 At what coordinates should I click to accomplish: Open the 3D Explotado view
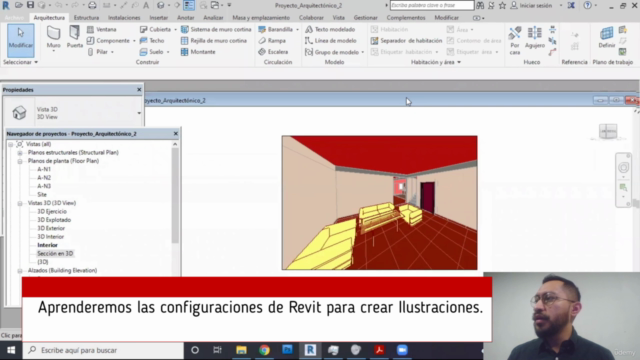(x=54, y=220)
